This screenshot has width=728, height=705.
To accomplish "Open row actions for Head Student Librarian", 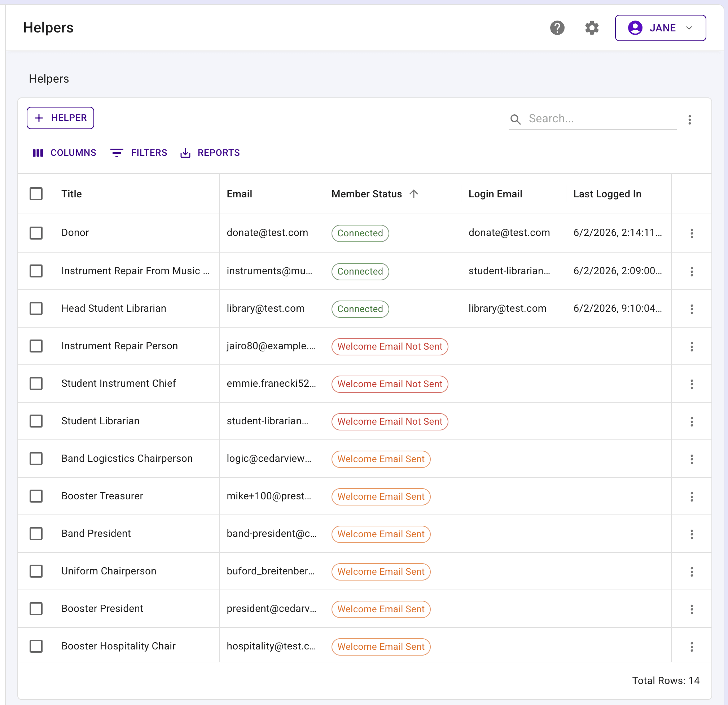I will (692, 309).
